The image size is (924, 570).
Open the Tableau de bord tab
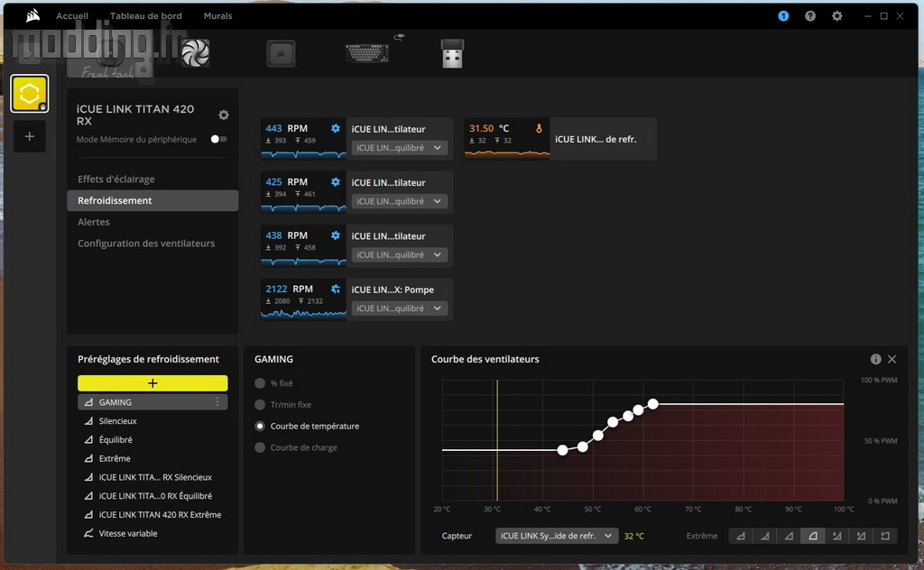pyautogui.click(x=145, y=16)
